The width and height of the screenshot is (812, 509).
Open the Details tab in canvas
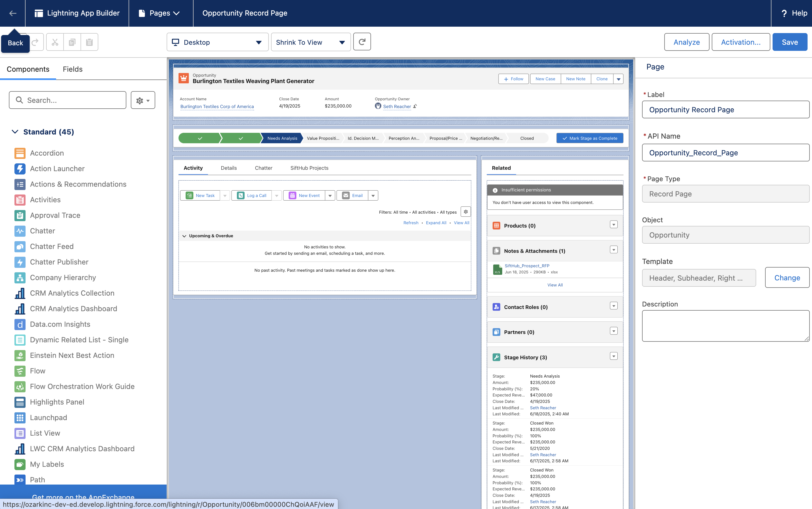(228, 168)
